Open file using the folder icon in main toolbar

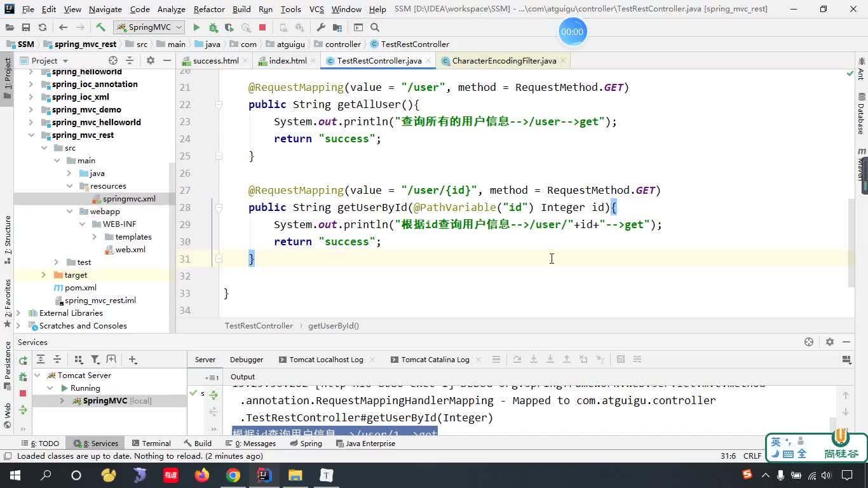pyautogui.click(x=9, y=27)
